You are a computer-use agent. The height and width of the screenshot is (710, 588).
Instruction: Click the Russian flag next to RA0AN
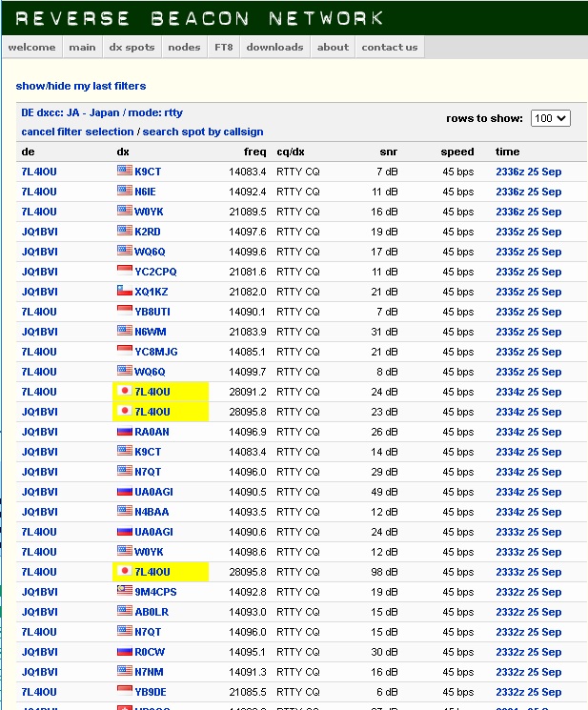point(125,430)
